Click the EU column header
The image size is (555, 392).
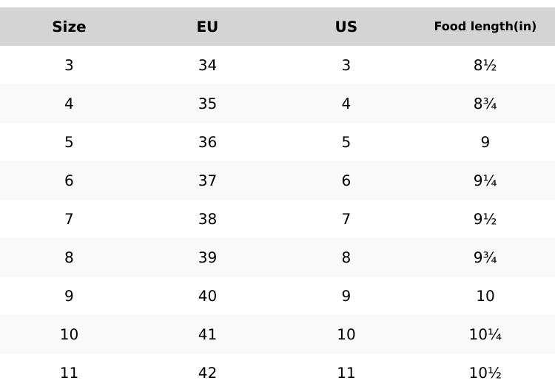[x=207, y=27]
